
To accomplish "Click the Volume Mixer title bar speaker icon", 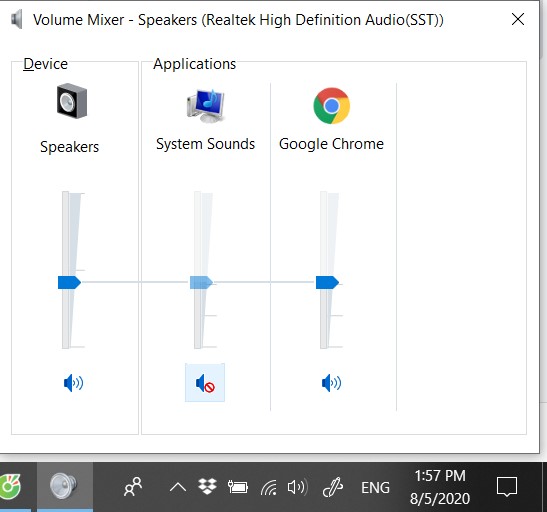I will pos(17,19).
